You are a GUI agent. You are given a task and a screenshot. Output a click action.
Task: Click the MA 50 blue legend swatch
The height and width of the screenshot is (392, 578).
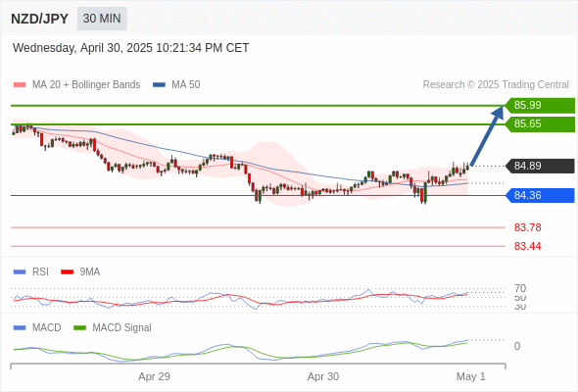159,85
